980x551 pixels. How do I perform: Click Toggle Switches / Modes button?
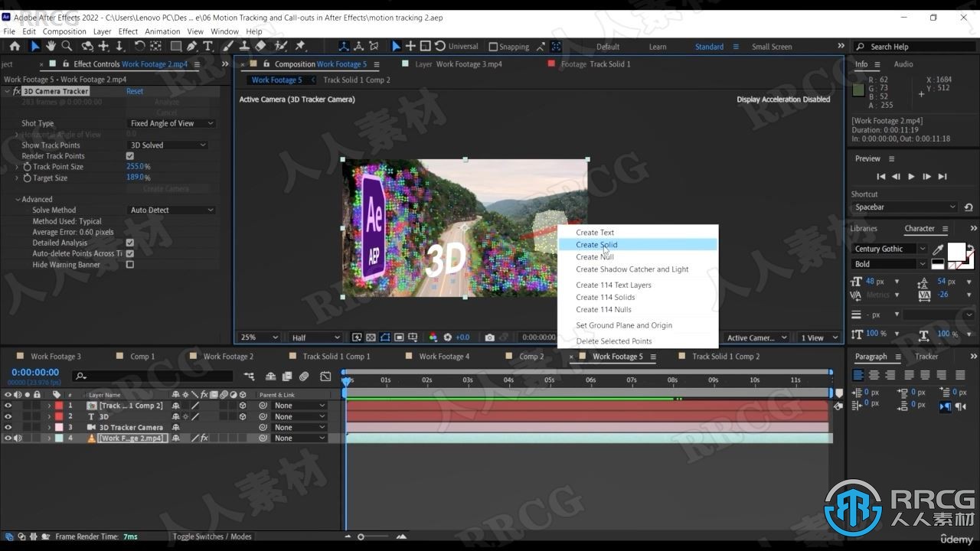click(x=212, y=536)
